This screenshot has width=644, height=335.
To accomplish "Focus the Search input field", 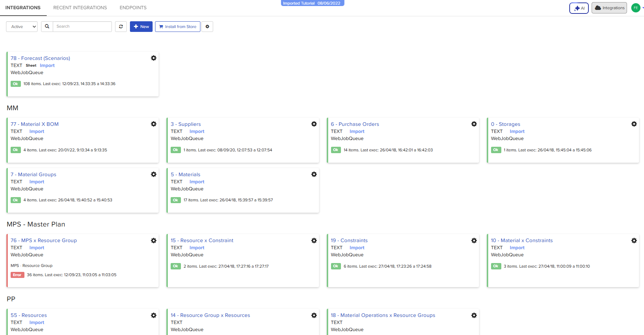I will point(82,27).
